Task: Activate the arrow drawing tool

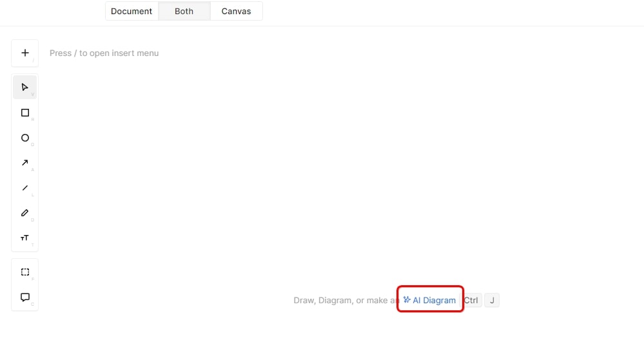Action: coord(25,163)
